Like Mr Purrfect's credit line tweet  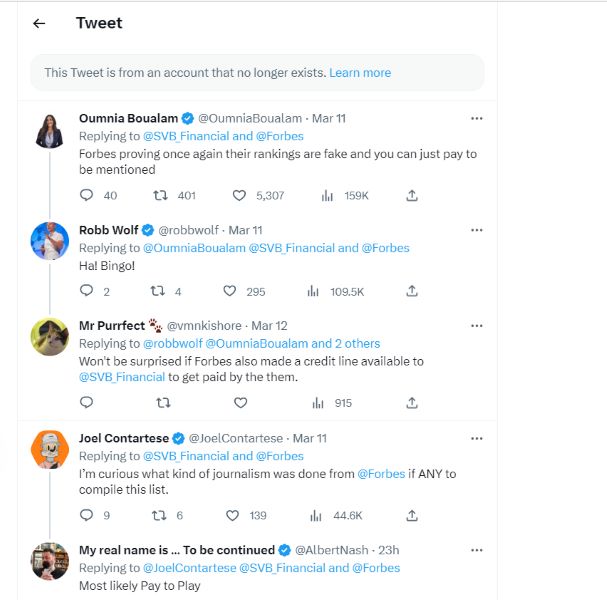click(x=240, y=403)
